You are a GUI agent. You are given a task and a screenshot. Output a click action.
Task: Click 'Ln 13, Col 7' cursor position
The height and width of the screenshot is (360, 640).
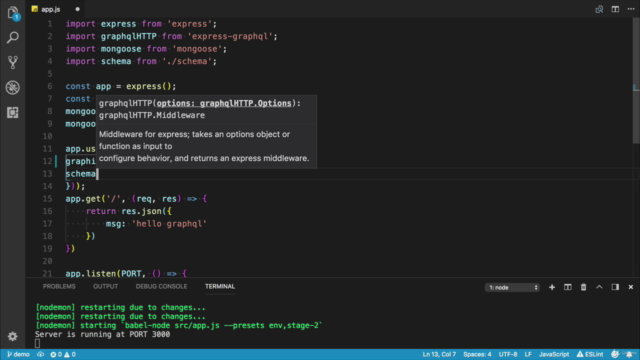439,354
